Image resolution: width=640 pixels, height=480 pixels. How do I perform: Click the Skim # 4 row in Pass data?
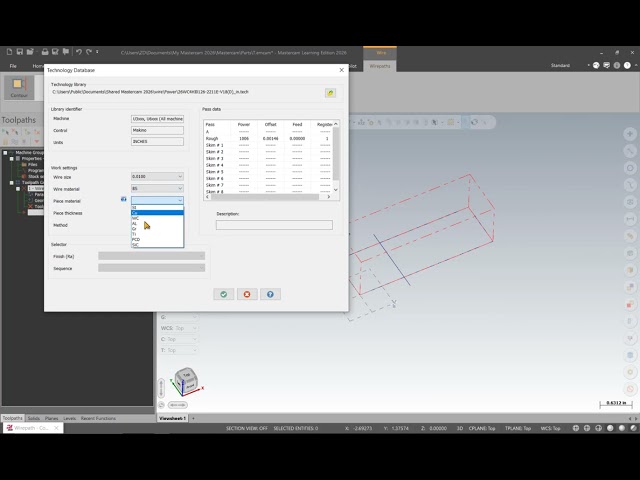tap(268, 165)
